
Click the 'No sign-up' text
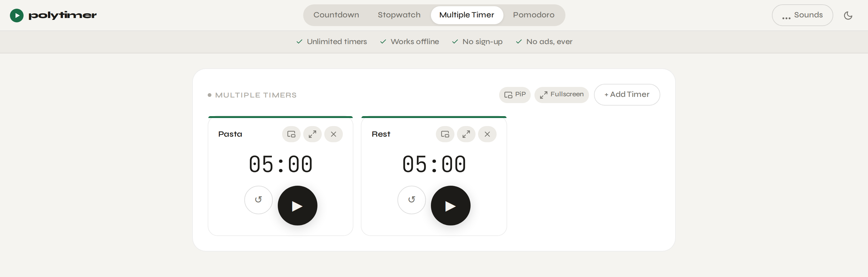[482, 42]
